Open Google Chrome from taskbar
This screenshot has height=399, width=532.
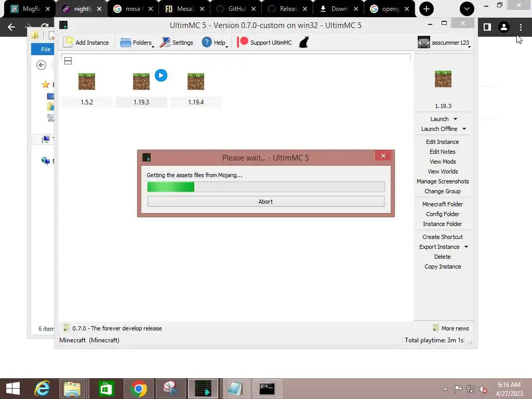(x=138, y=389)
